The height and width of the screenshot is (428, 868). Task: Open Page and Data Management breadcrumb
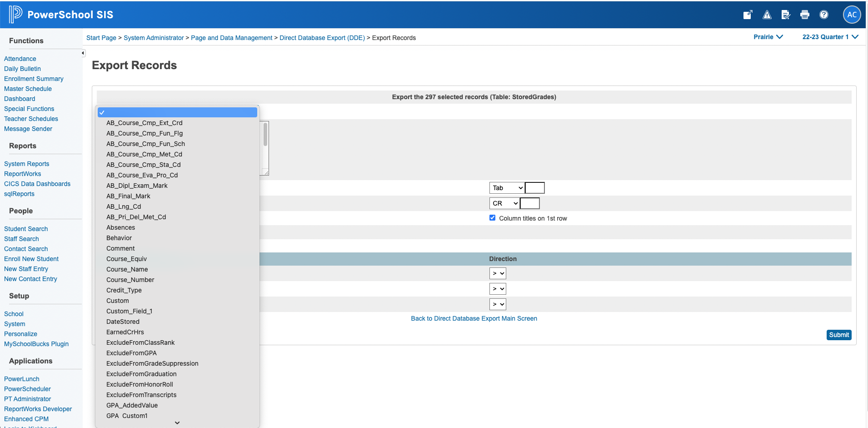click(232, 38)
